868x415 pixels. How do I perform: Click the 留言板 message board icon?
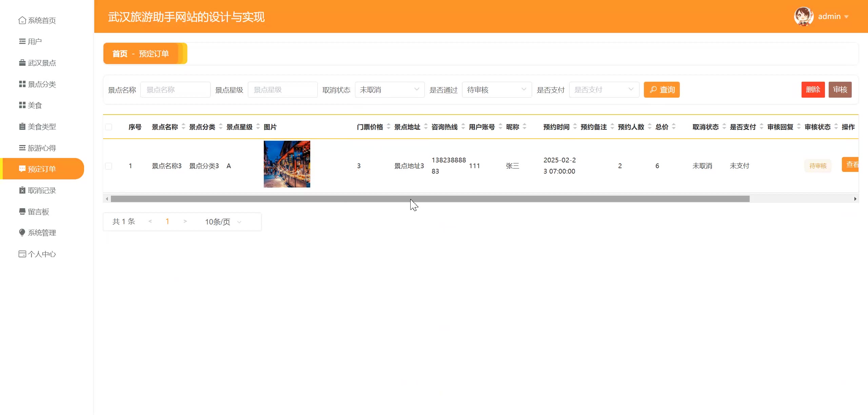click(x=22, y=212)
